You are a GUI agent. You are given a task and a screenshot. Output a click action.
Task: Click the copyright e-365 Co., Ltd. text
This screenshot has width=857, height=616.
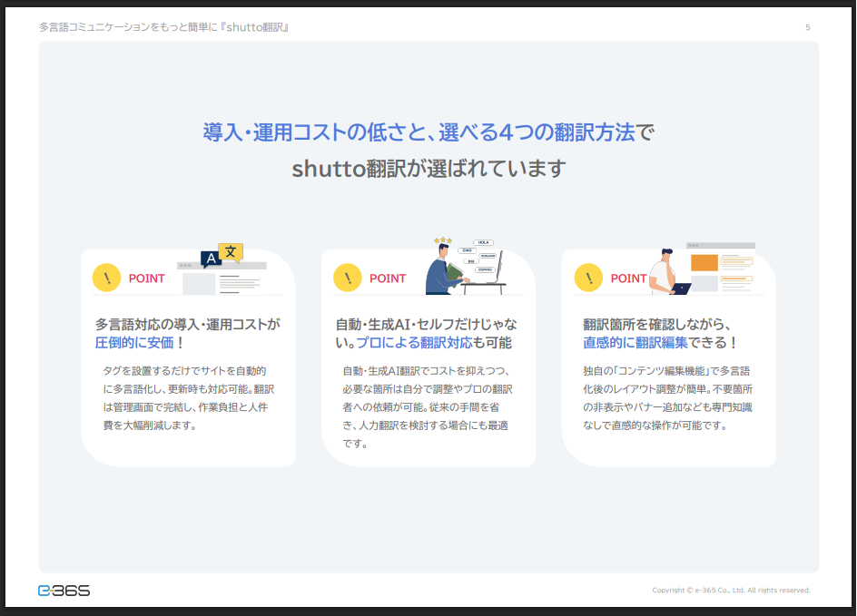pos(731,591)
